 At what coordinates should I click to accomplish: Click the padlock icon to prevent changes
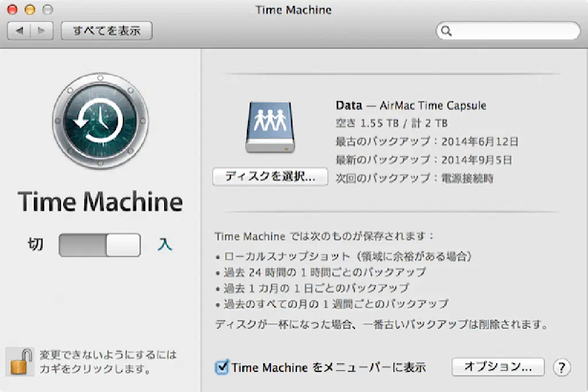21,362
